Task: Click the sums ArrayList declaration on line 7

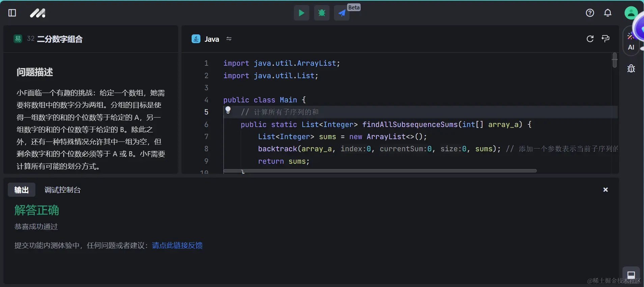Action: pos(342,137)
